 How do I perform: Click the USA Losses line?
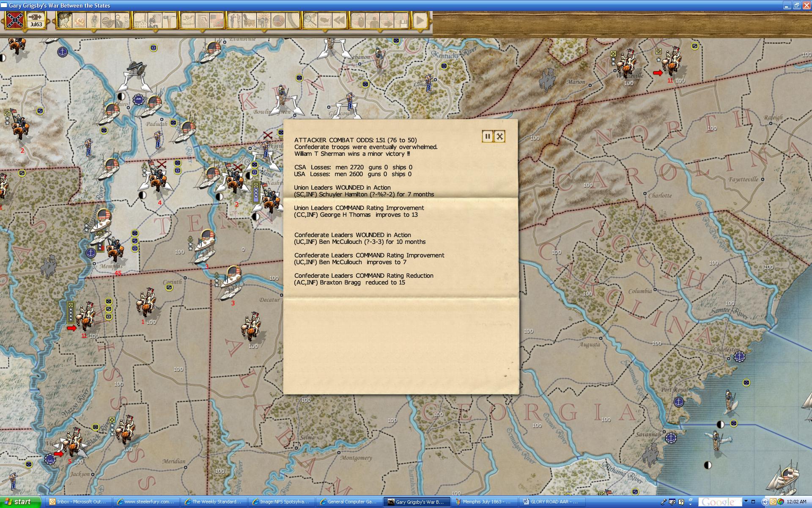353,174
